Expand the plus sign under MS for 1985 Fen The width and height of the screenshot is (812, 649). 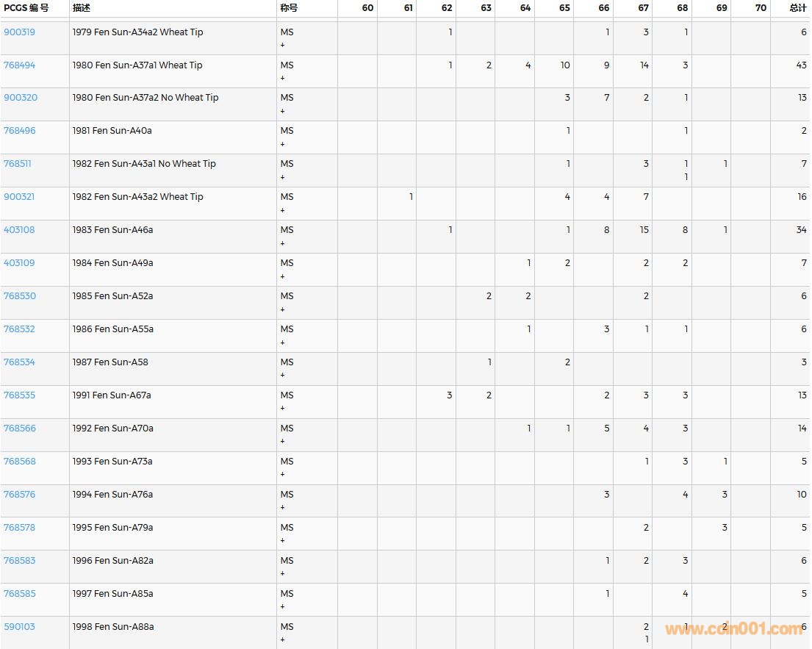point(282,309)
